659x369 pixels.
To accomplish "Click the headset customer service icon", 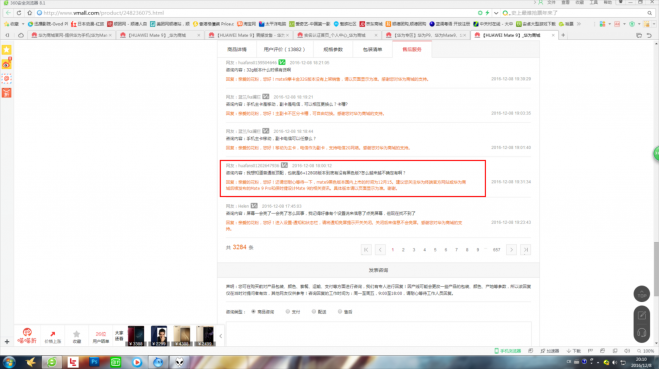I will point(642,332).
